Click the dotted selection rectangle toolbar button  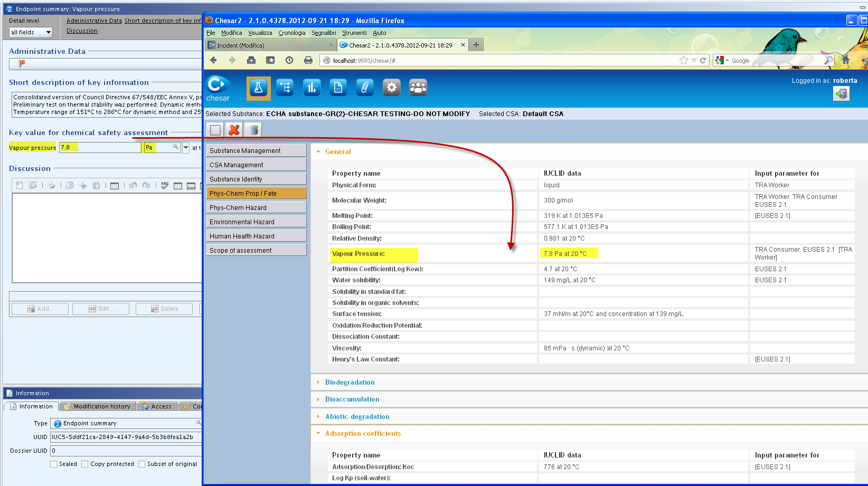click(x=215, y=130)
